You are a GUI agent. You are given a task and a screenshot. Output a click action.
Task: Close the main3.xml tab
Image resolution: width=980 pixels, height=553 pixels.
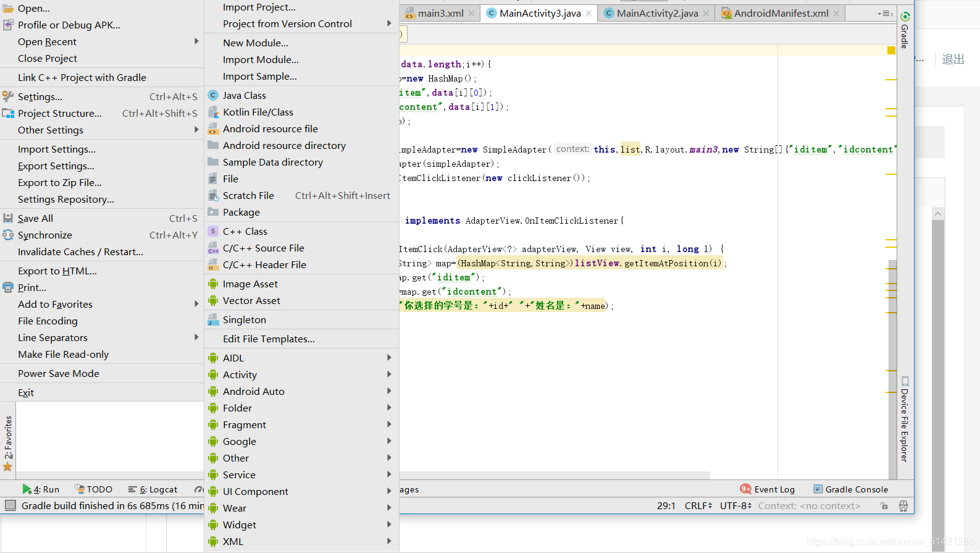point(472,13)
